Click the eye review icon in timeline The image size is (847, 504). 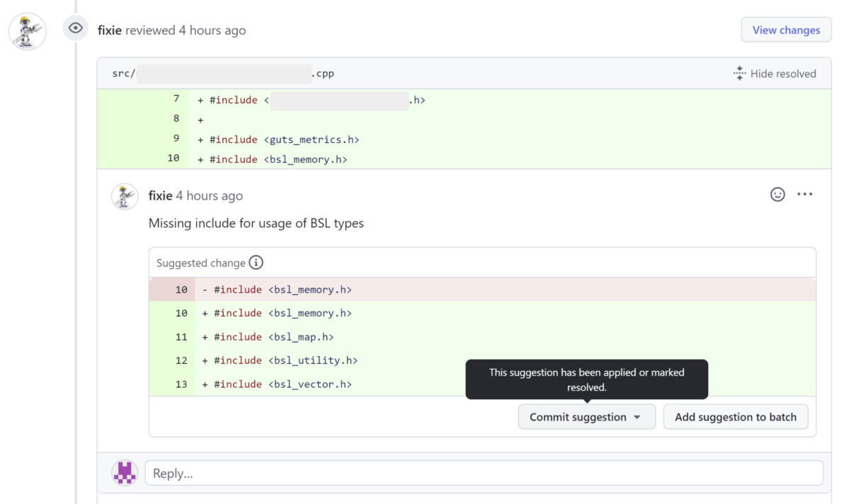(x=76, y=28)
